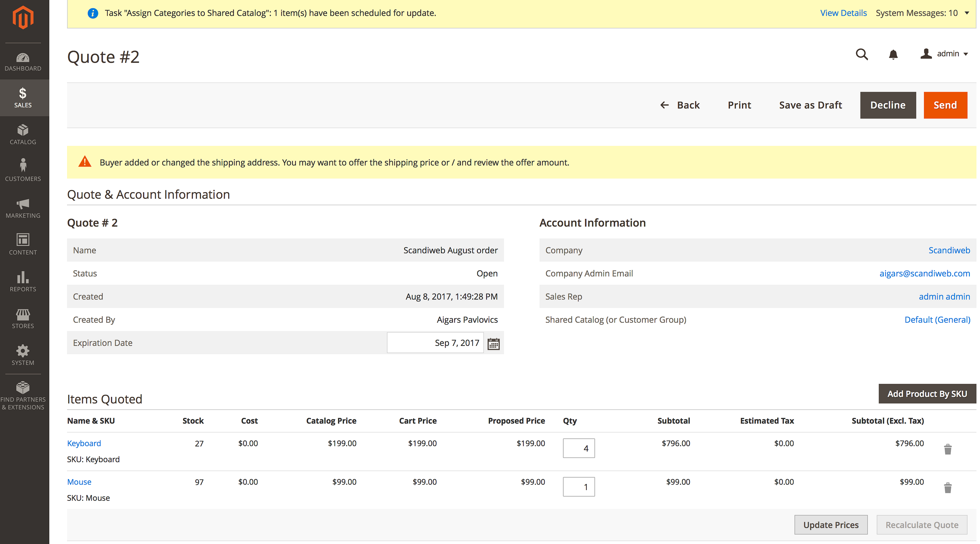This screenshot has width=980, height=544.
Task: Open the Catalog sidebar menu
Action: coord(23,135)
